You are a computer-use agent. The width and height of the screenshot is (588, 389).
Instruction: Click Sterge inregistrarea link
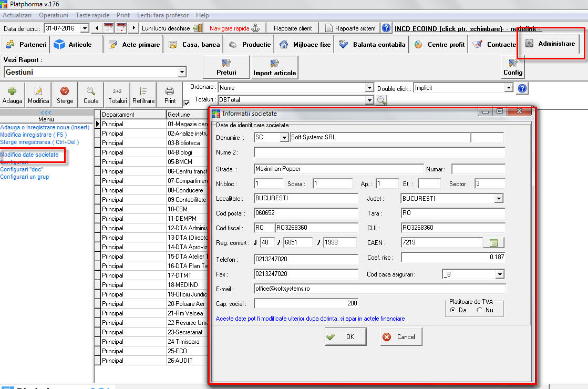tap(39, 142)
